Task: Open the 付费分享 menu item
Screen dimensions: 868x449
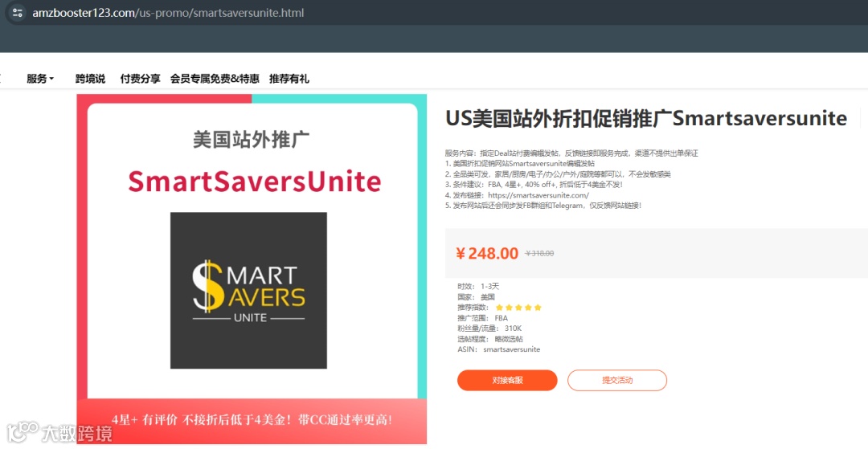Action: [140, 79]
